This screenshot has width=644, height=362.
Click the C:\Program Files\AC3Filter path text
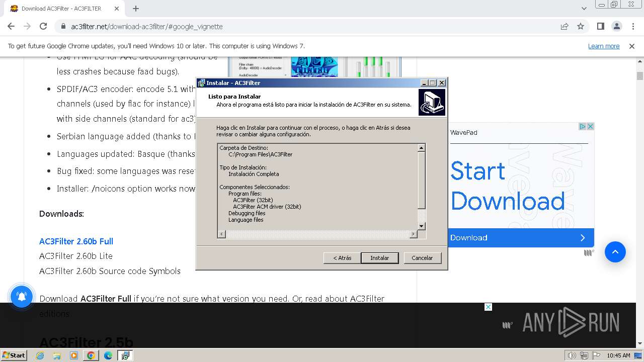pos(260,154)
